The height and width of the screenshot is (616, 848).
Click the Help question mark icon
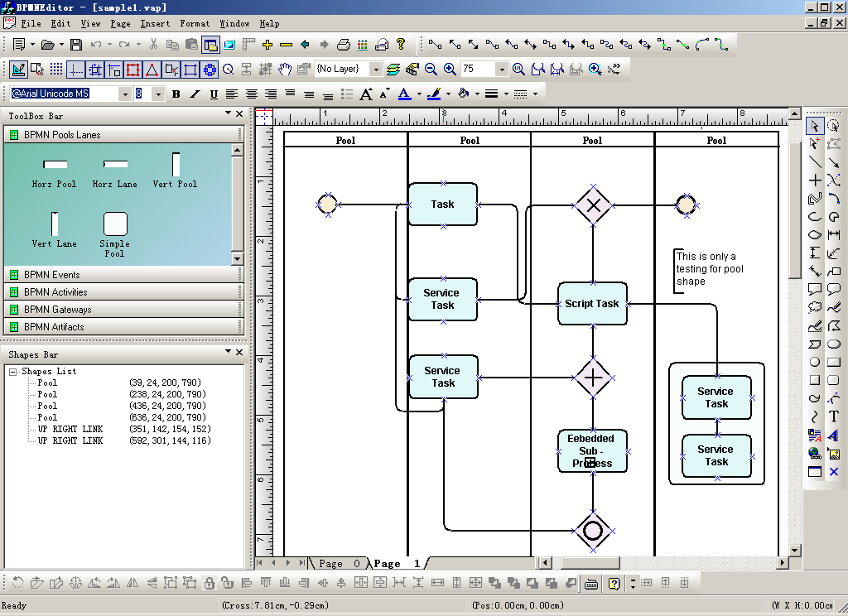pyautogui.click(x=401, y=45)
